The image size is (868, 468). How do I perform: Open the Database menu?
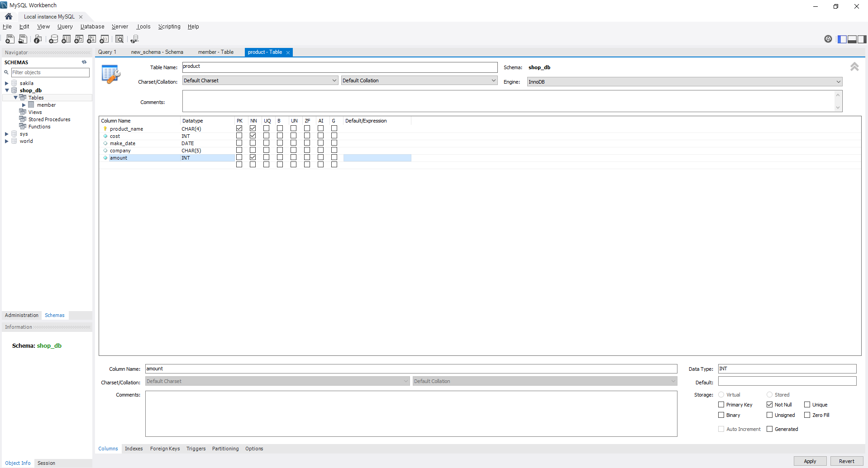pos(92,27)
